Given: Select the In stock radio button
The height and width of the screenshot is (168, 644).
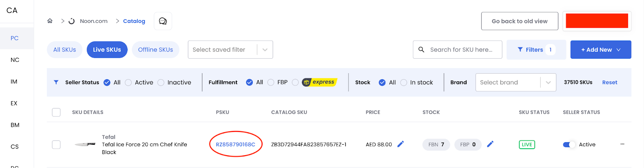Looking at the screenshot, I should pyautogui.click(x=404, y=82).
